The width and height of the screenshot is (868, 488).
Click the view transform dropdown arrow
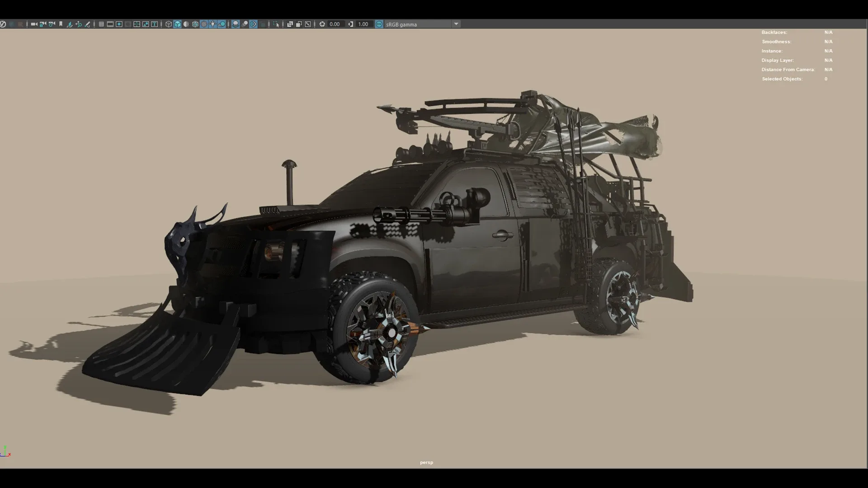coord(456,24)
